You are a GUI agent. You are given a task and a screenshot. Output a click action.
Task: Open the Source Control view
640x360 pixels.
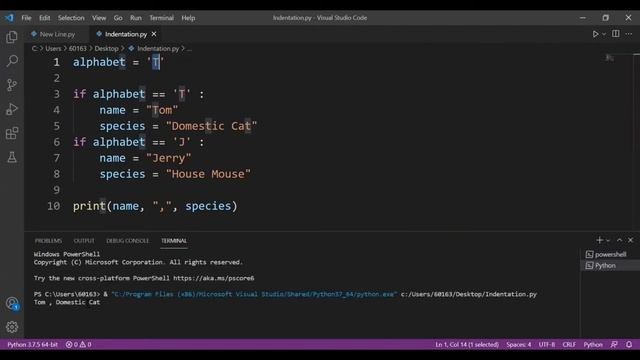(12, 85)
